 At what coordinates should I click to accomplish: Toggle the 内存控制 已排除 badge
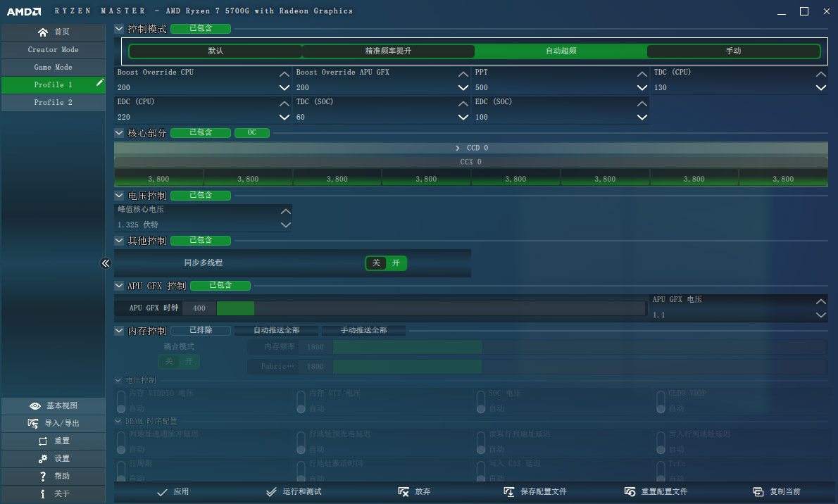pyautogui.click(x=200, y=331)
